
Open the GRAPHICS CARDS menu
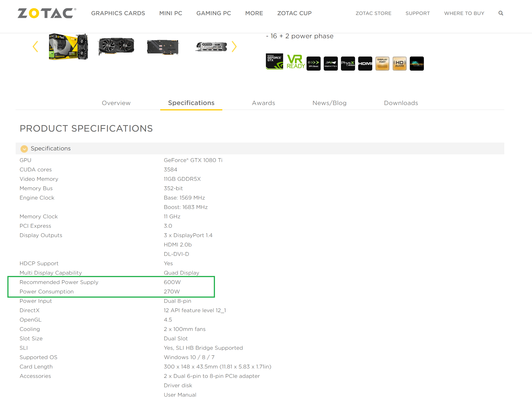(x=118, y=13)
